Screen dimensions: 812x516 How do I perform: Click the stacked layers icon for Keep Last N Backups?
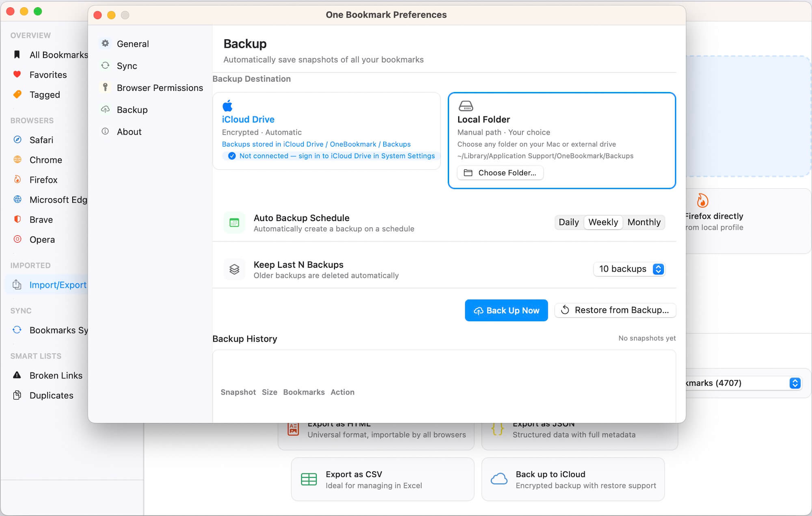[x=234, y=269]
